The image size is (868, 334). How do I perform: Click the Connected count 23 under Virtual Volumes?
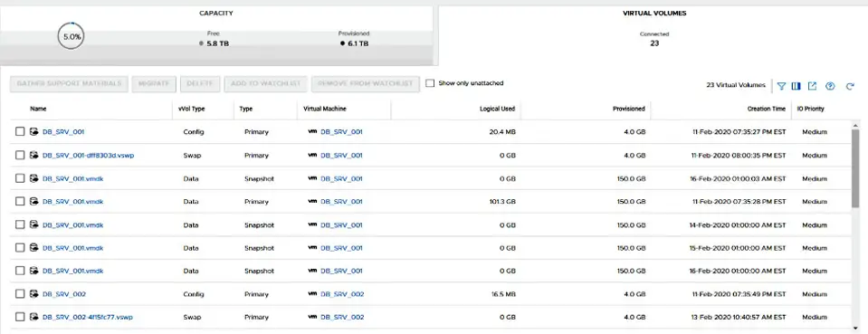654,43
